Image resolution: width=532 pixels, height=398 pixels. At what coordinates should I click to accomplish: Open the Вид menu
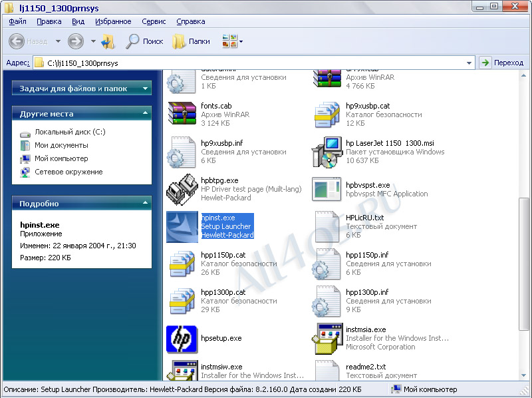78,21
